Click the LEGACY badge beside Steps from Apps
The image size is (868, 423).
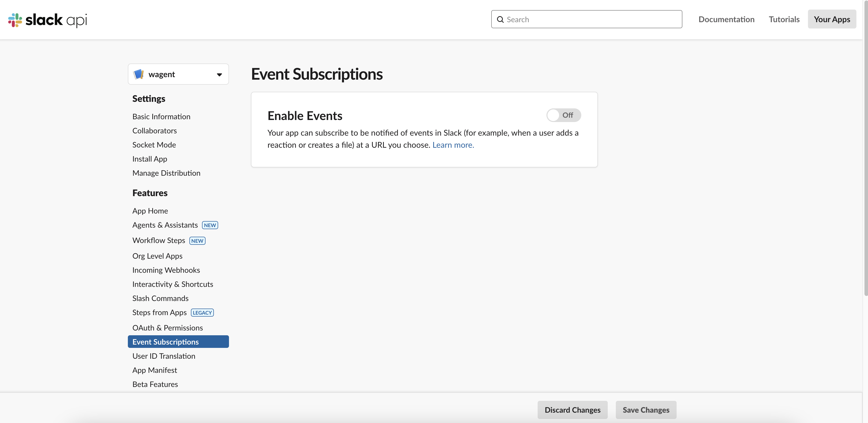click(x=202, y=313)
